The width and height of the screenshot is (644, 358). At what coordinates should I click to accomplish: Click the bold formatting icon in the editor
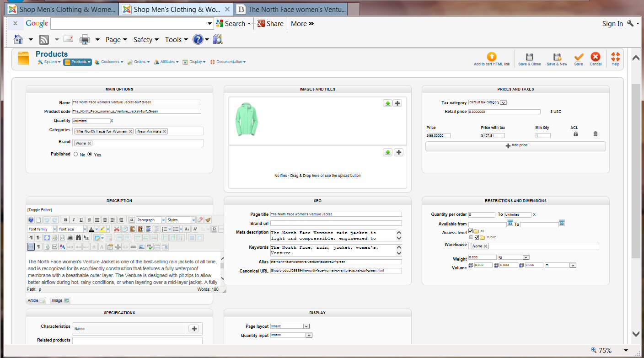tap(66, 220)
